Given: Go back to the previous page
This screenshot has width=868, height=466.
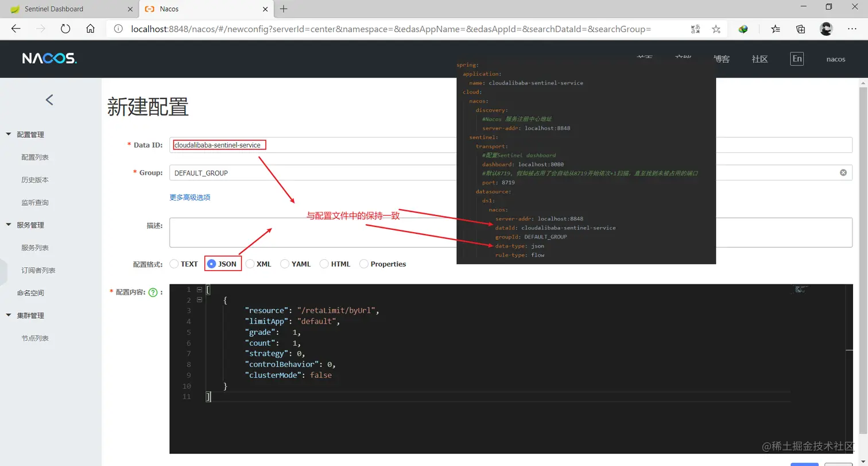Looking at the screenshot, I should point(15,29).
